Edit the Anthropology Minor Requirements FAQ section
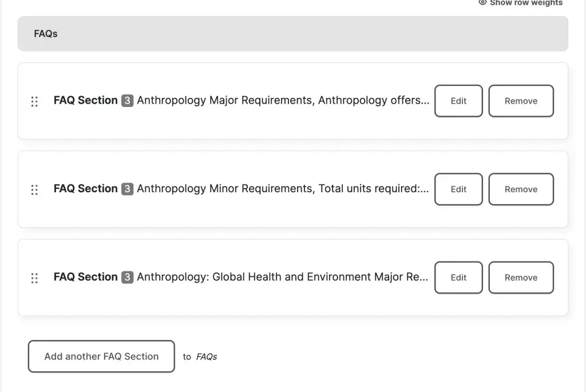 point(458,189)
